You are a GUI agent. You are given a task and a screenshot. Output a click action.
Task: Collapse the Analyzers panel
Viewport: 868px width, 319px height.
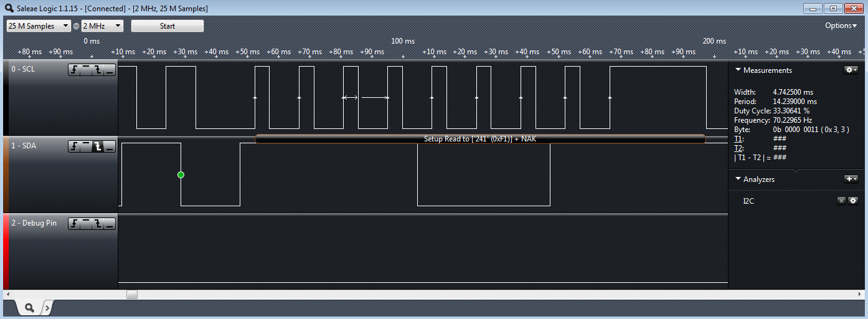(x=738, y=179)
